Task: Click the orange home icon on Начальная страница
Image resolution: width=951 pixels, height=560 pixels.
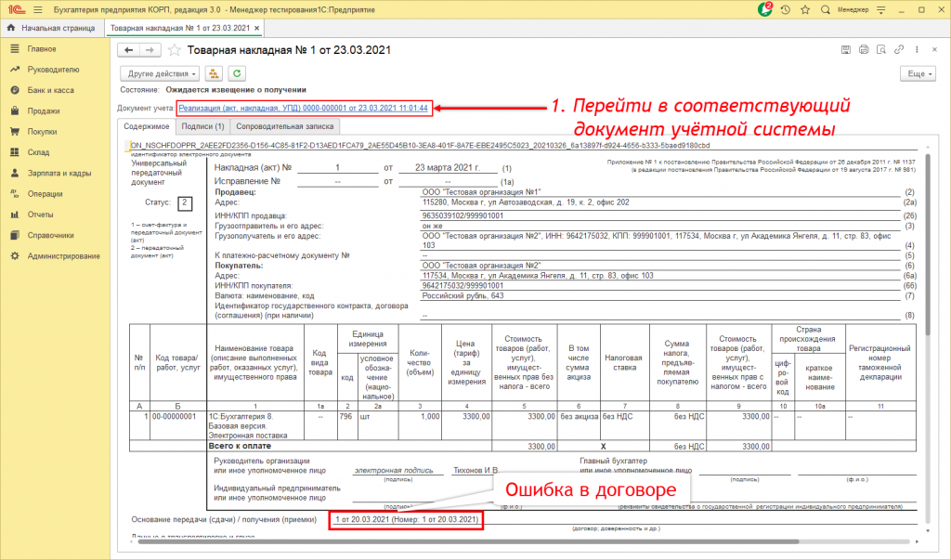Action: [x=10, y=28]
